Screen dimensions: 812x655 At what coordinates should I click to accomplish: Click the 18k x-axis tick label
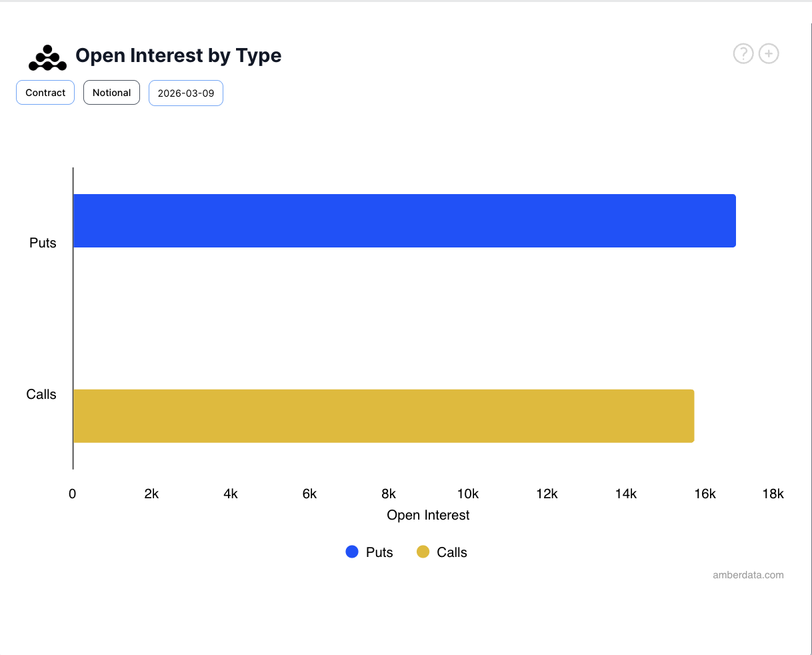click(773, 494)
